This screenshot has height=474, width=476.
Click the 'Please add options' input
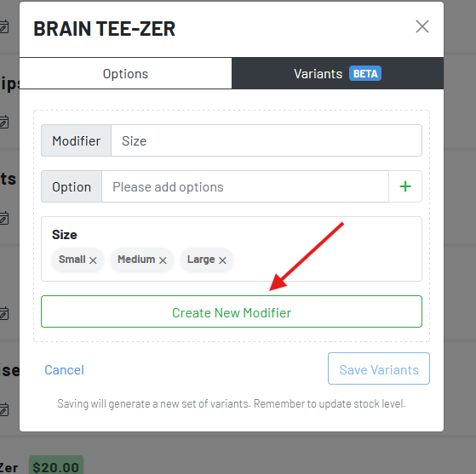pyautogui.click(x=245, y=186)
